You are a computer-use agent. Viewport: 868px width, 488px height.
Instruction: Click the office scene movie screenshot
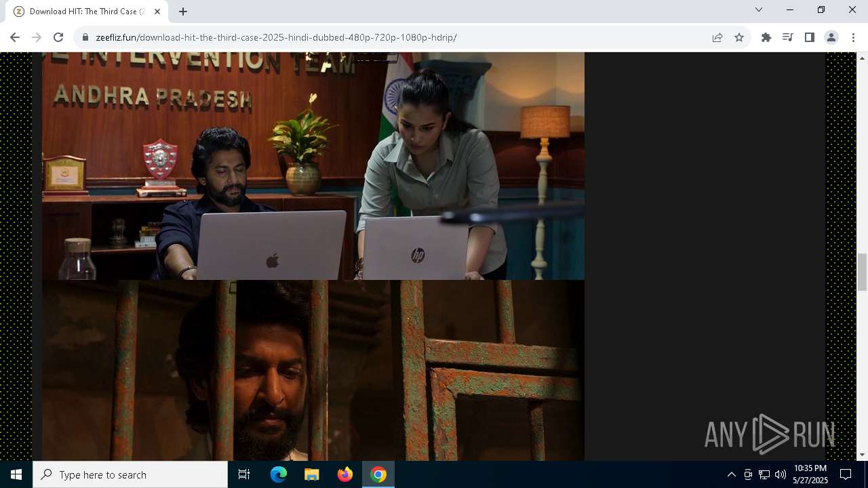click(x=313, y=166)
